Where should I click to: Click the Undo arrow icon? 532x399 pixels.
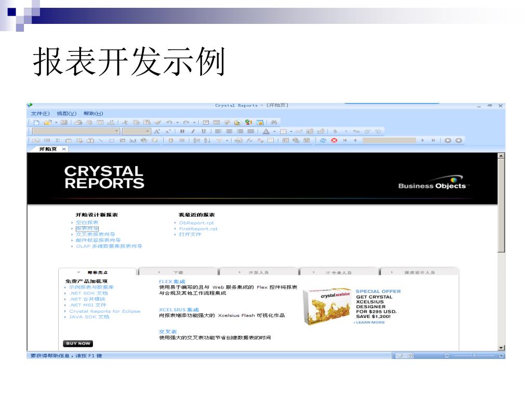tap(169, 123)
